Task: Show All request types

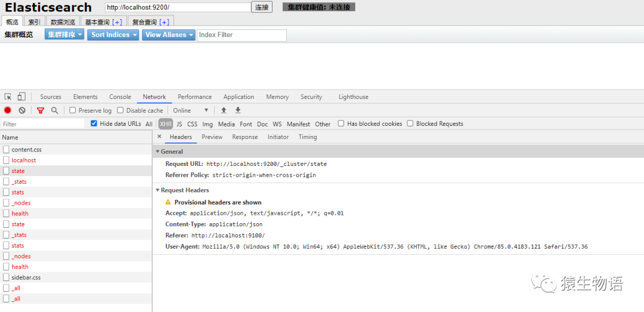Action: coord(148,123)
